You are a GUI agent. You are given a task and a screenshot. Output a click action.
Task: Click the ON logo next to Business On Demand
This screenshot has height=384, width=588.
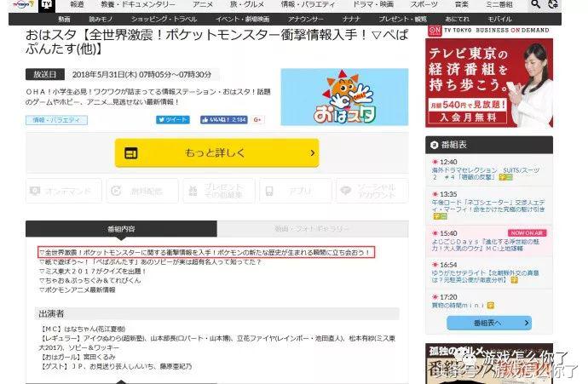(435, 31)
